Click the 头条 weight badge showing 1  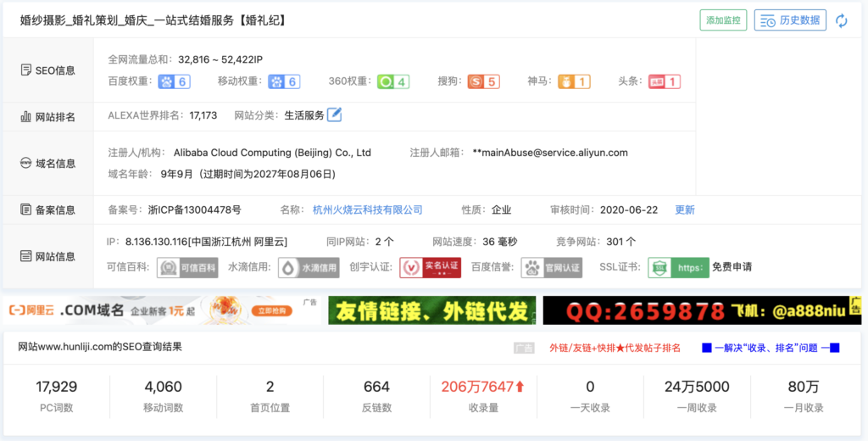tap(665, 81)
